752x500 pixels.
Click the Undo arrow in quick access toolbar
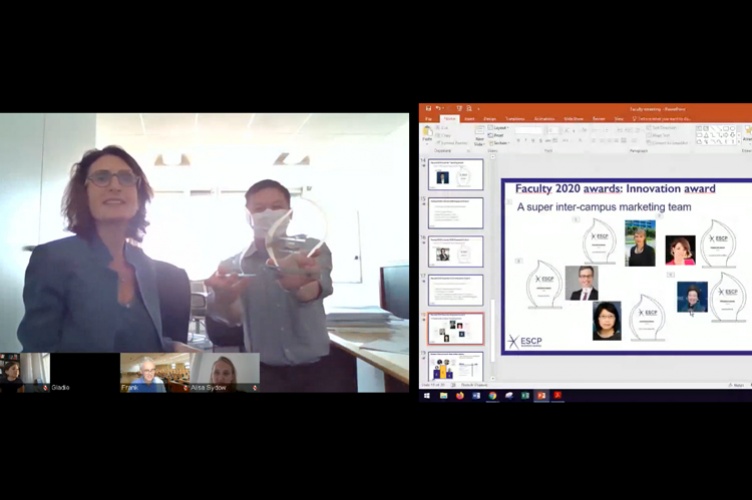438,108
